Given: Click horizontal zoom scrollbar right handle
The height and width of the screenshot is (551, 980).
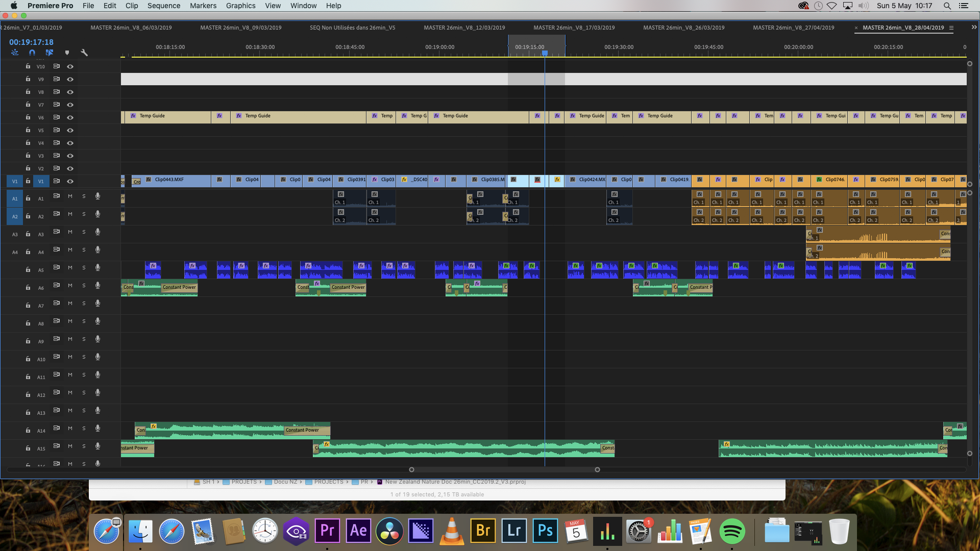Looking at the screenshot, I should (x=597, y=469).
